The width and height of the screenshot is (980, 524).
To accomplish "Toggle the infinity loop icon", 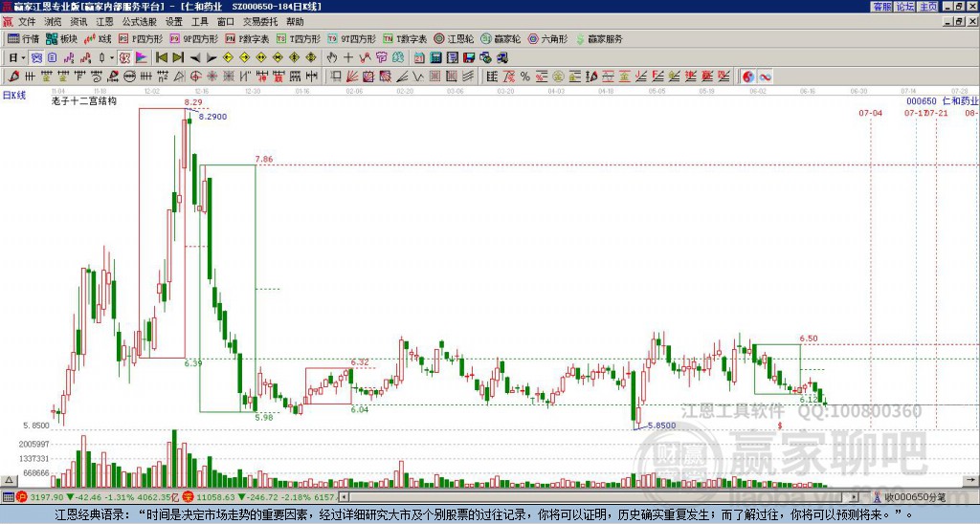I will 765,76.
